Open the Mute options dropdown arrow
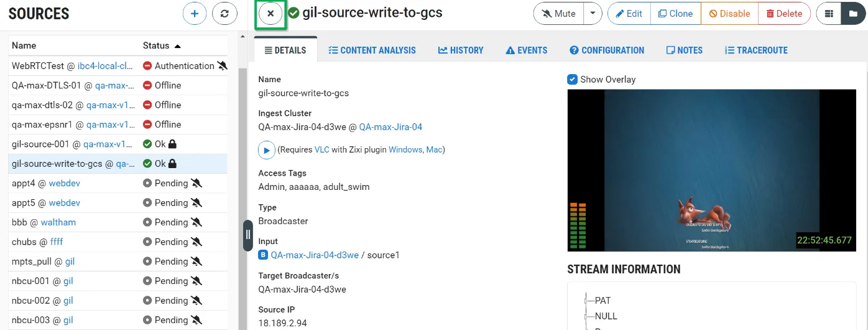The image size is (868, 330). coord(593,14)
